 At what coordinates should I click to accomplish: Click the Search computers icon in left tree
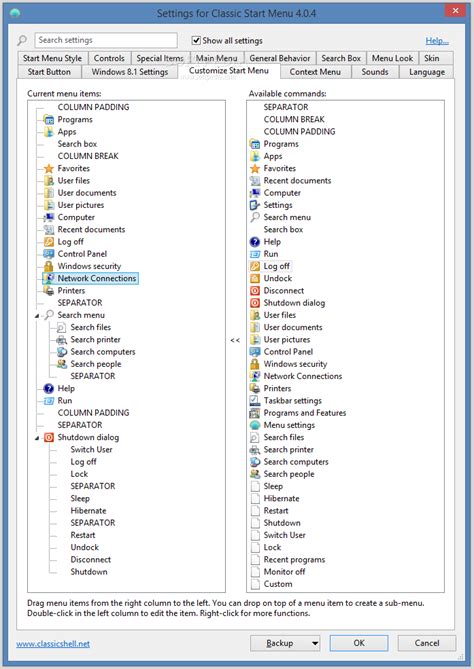pos(61,352)
